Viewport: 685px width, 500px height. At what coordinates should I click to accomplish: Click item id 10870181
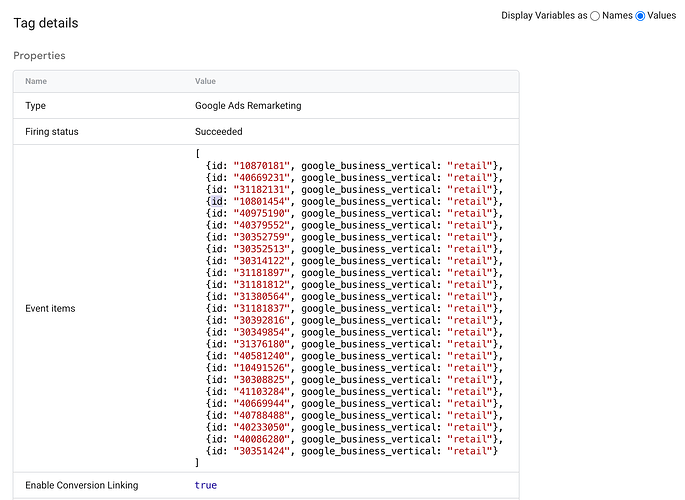(x=262, y=166)
